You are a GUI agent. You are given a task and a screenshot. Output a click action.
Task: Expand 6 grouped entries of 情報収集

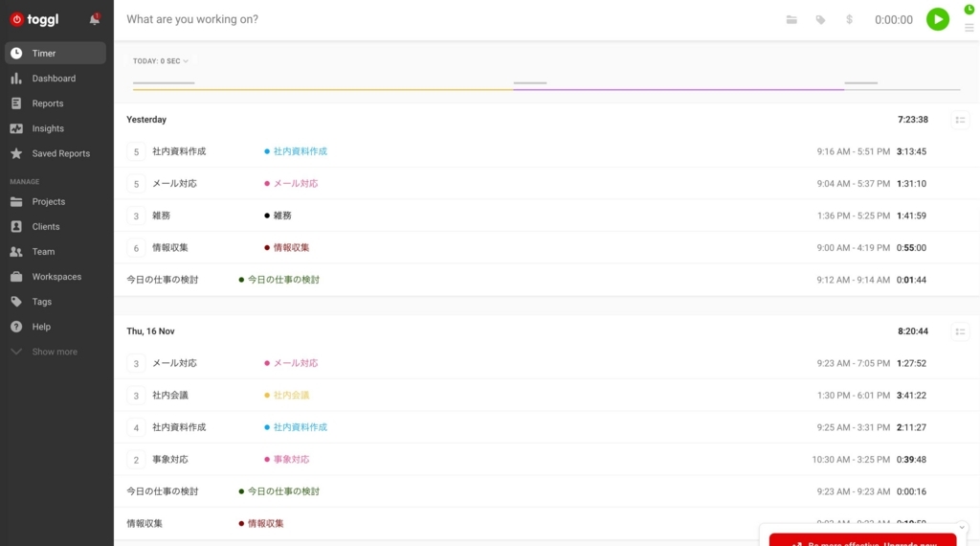click(x=136, y=248)
